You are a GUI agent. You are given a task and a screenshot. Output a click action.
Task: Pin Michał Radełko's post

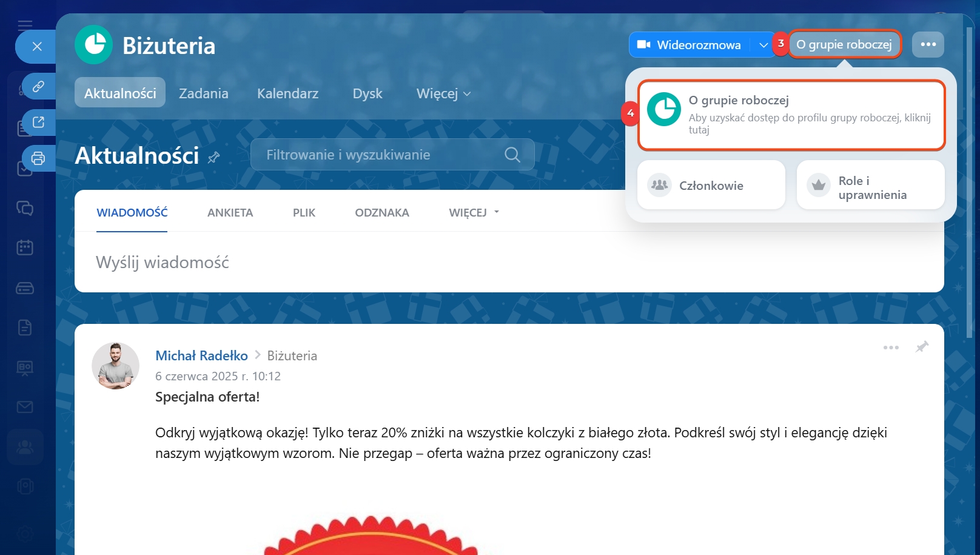(922, 347)
